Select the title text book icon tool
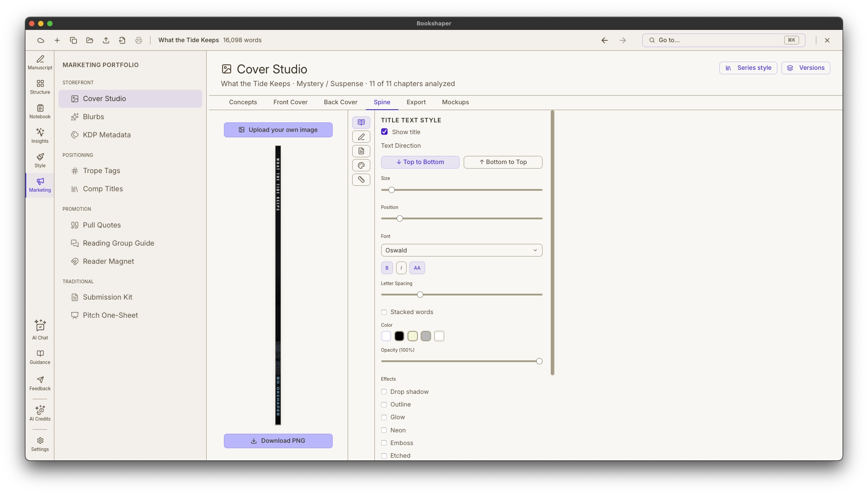Viewport: 868px width, 494px height. click(361, 122)
